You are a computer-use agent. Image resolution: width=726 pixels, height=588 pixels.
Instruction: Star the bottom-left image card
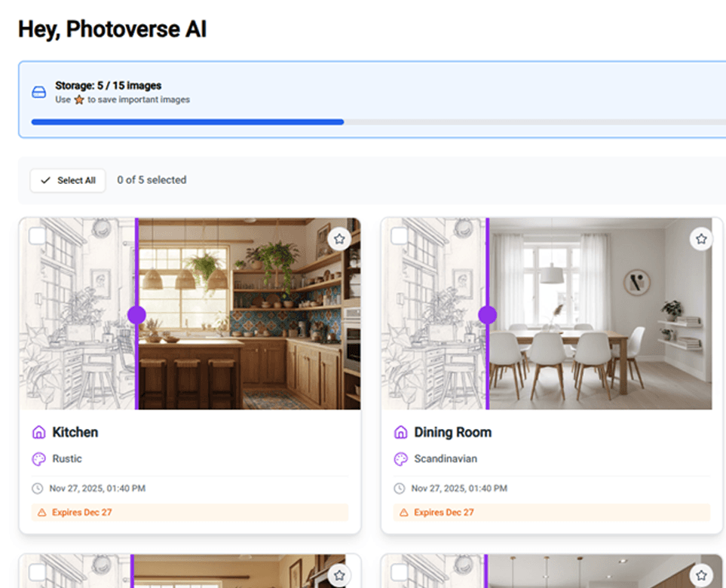tap(339, 574)
